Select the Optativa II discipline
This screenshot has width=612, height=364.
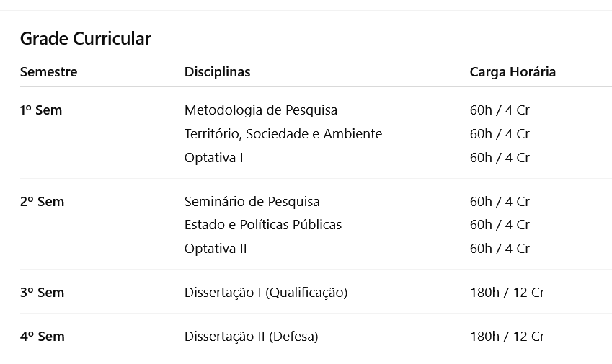pos(216,249)
